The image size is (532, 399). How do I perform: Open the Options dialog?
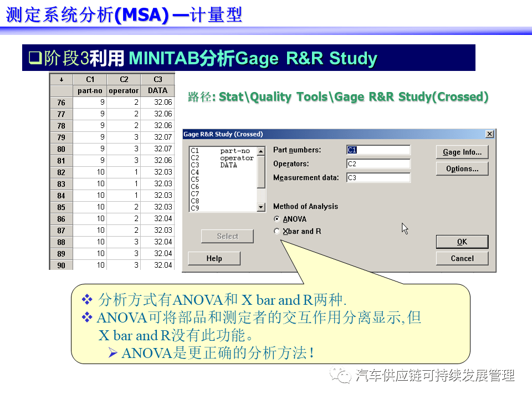(462, 168)
